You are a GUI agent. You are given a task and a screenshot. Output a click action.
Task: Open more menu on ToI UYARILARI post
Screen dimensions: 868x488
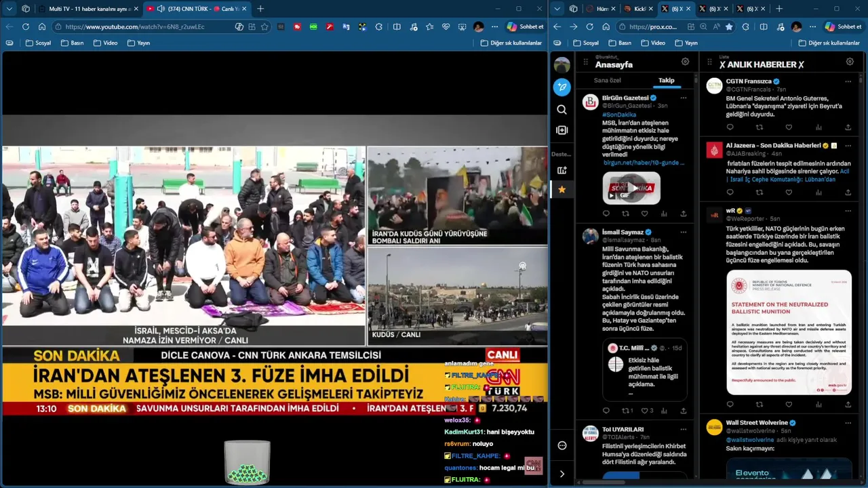pos(683,429)
